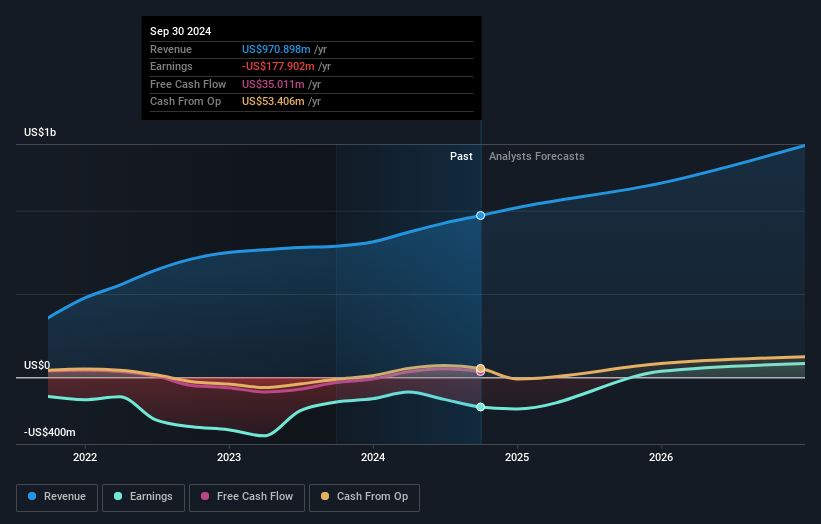821x524 pixels.
Task: Toggle the Earnings legend button
Action: point(143,497)
